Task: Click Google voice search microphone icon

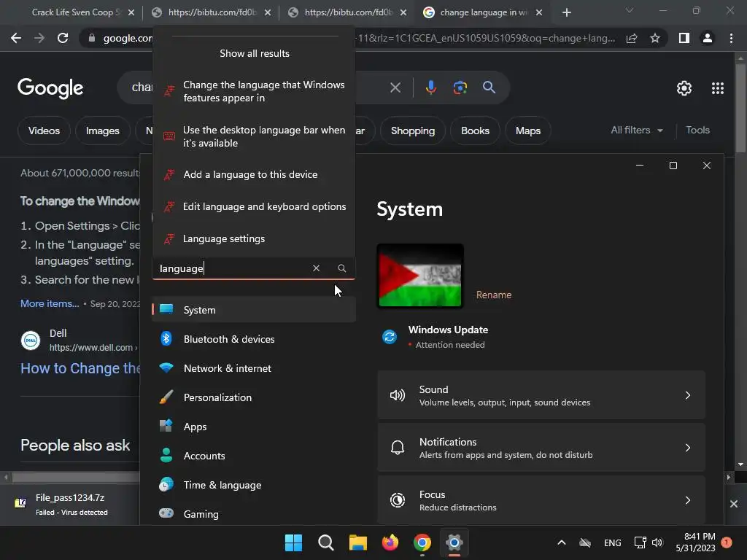Action: click(430, 87)
